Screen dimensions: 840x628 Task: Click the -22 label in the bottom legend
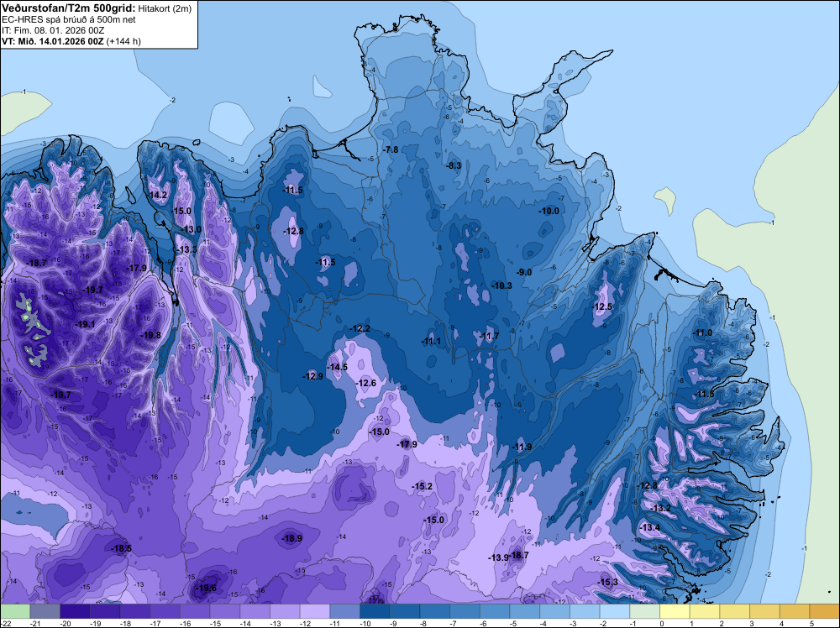tap(7, 623)
